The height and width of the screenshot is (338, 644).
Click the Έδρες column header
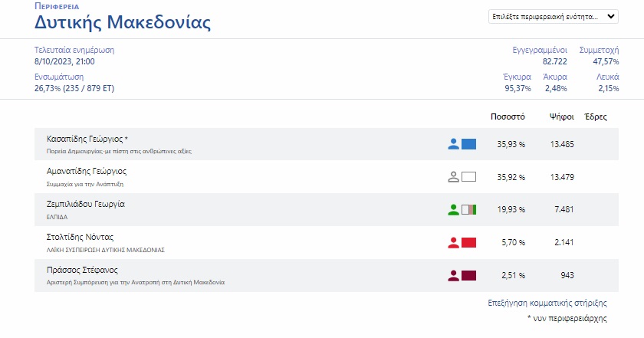596,117
